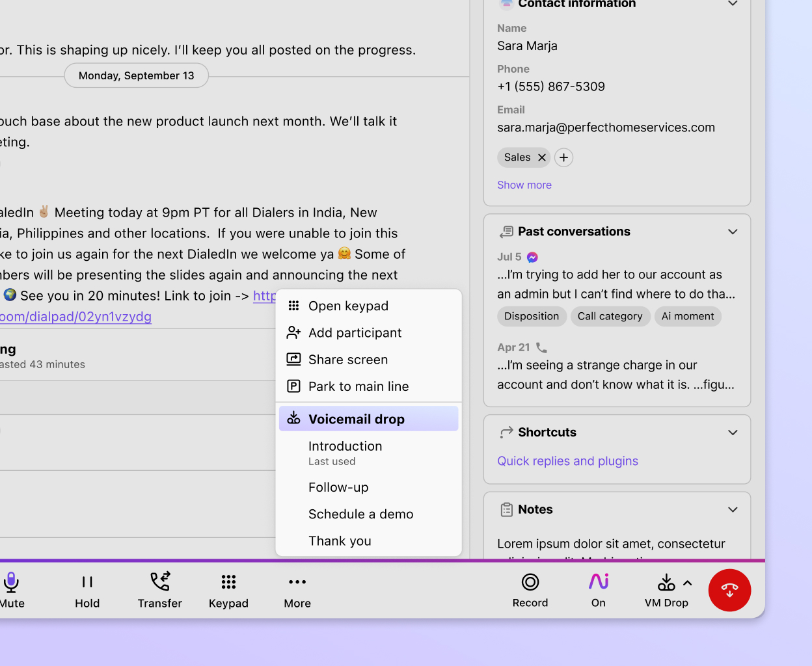Open the Transfer call options
The height and width of the screenshot is (666, 812).
point(159,590)
